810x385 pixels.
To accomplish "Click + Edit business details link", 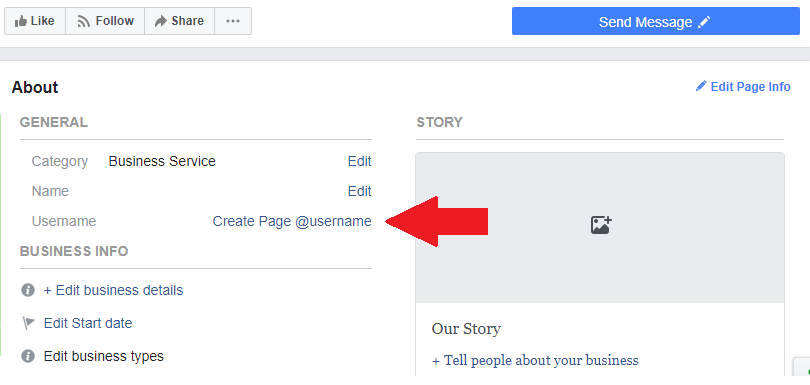I will point(113,290).
